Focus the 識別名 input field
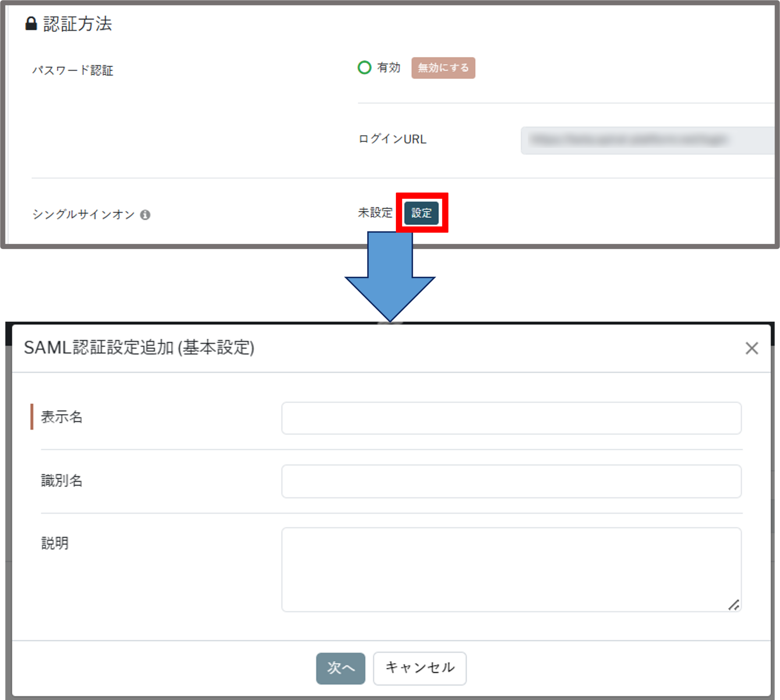Screen dimensions: 780x700 point(511,481)
